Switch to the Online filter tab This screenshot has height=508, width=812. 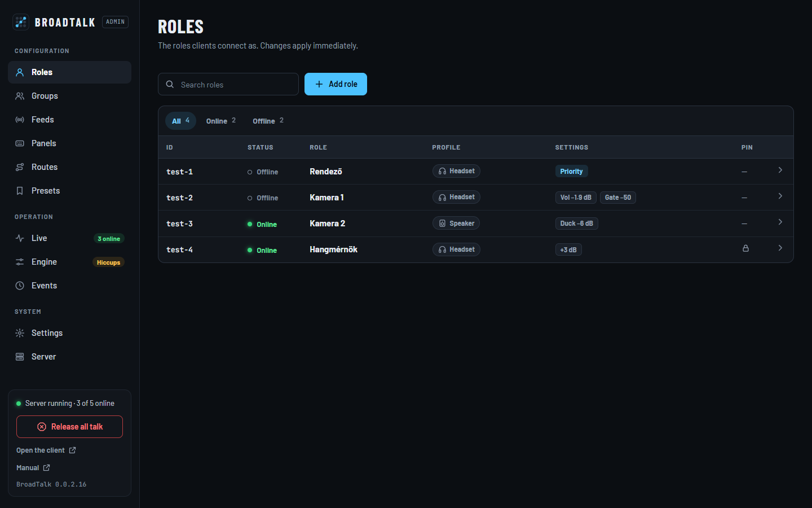(x=221, y=121)
